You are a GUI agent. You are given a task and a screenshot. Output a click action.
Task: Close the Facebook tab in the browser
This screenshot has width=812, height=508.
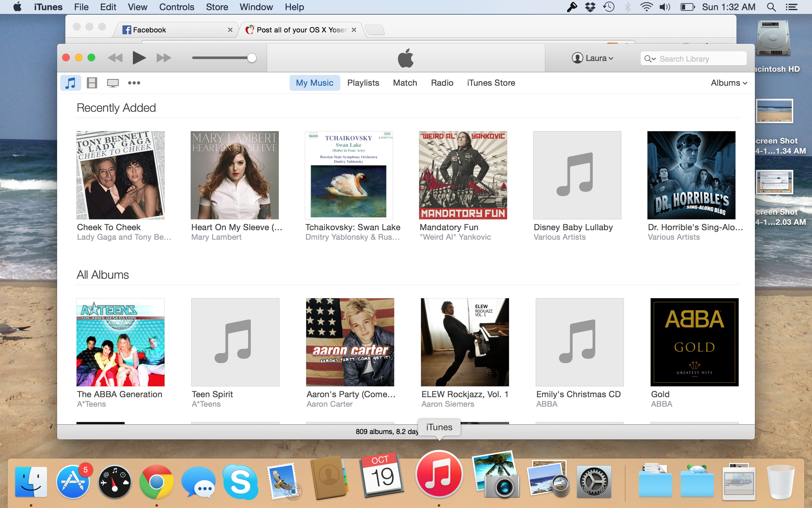point(230,30)
